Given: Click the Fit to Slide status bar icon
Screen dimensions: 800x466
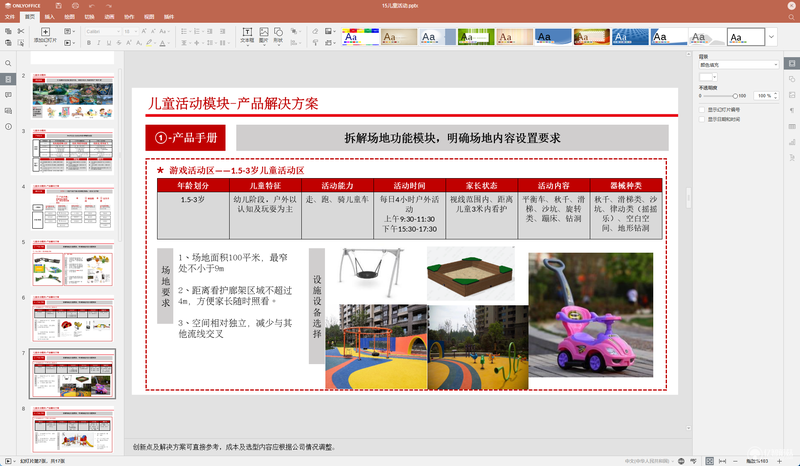Looking at the screenshot, I should [x=709, y=461].
